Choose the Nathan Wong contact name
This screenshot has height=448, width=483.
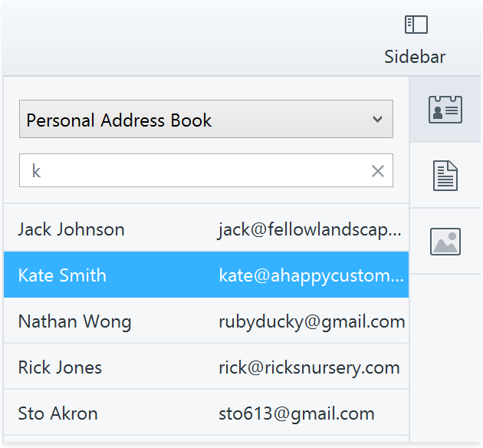(74, 321)
